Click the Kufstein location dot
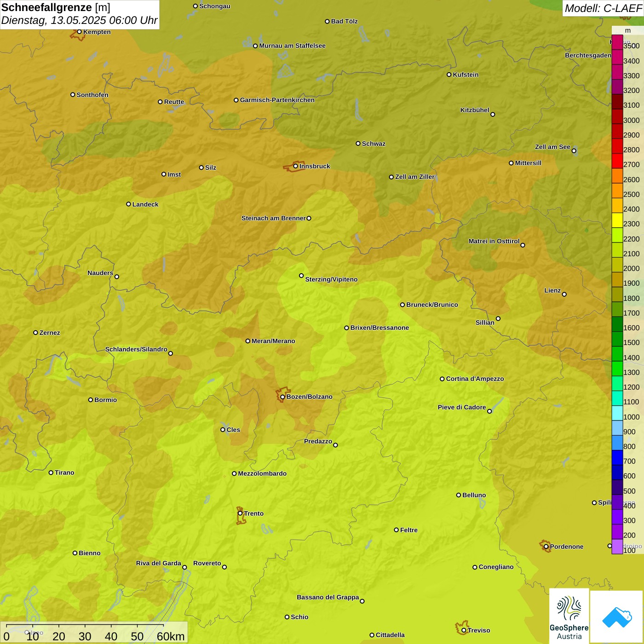The width and height of the screenshot is (644, 644). [449, 75]
